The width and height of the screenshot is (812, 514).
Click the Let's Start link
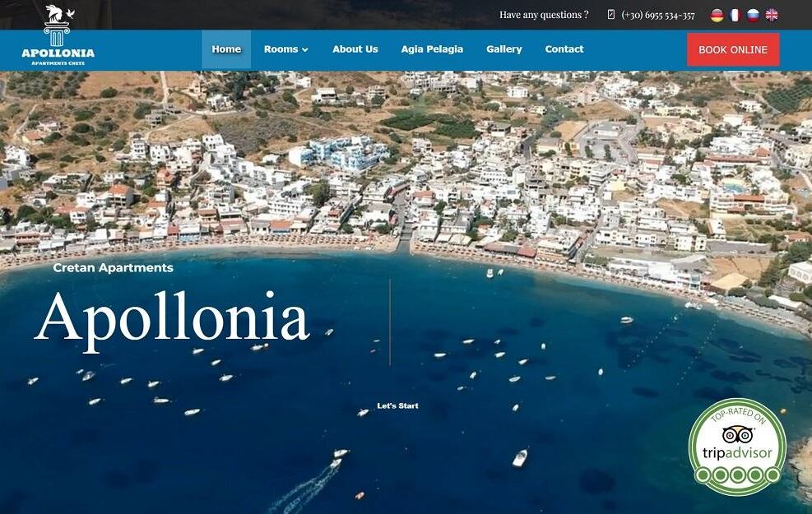(x=397, y=405)
